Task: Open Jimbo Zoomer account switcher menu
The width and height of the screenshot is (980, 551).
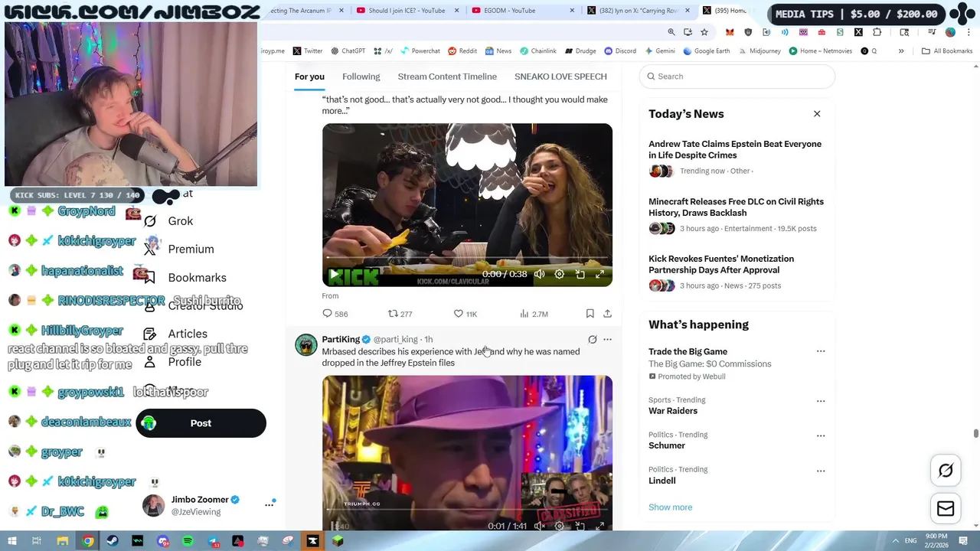Action: pyautogui.click(x=269, y=504)
